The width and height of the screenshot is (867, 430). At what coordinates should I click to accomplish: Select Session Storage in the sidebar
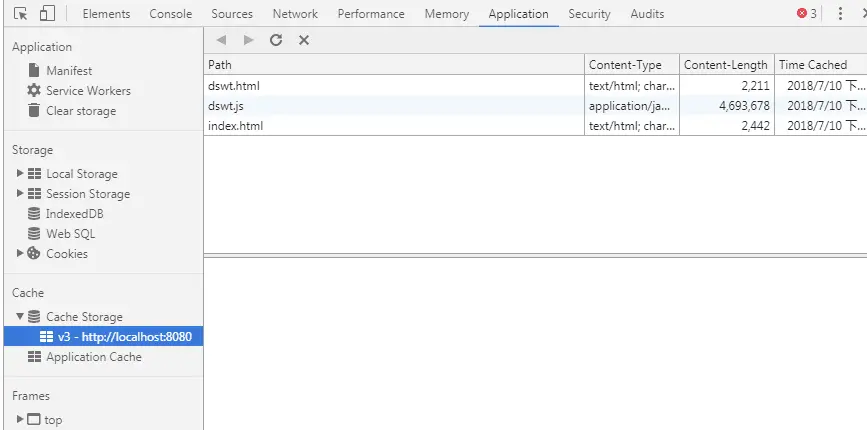[x=88, y=193]
